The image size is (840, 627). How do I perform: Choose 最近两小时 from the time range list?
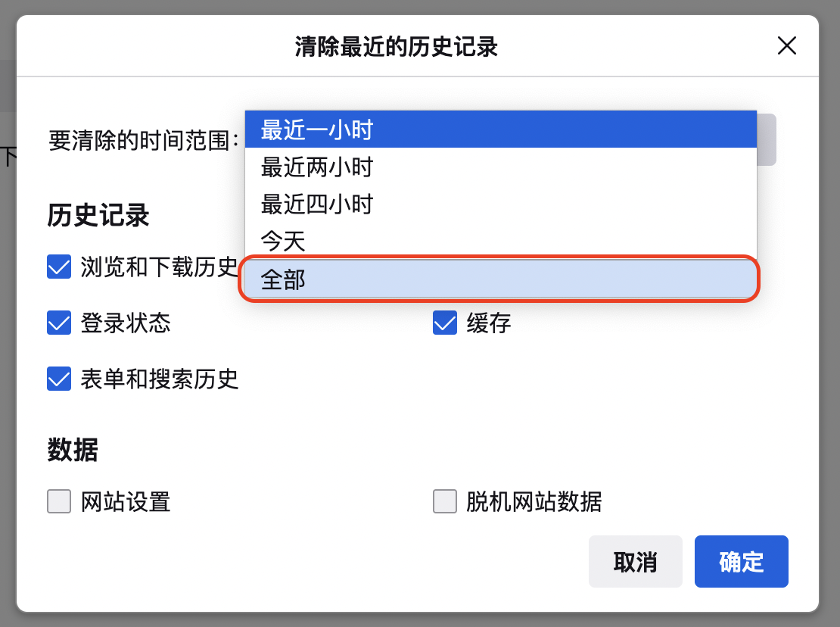tap(499, 167)
